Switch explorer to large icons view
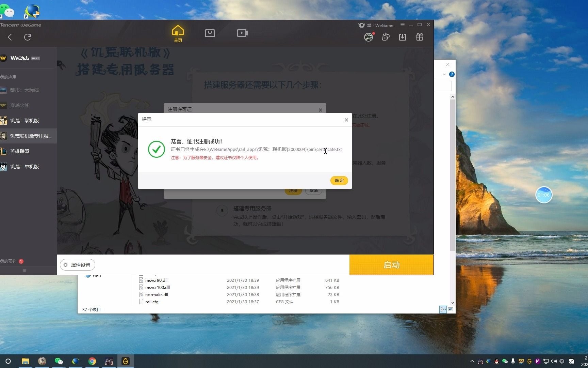 click(451, 309)
